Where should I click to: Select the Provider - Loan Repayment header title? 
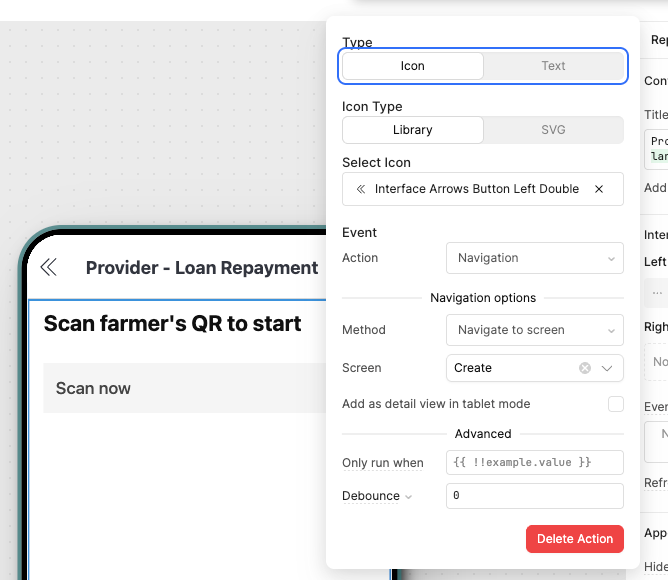click(x=202, y=268)
